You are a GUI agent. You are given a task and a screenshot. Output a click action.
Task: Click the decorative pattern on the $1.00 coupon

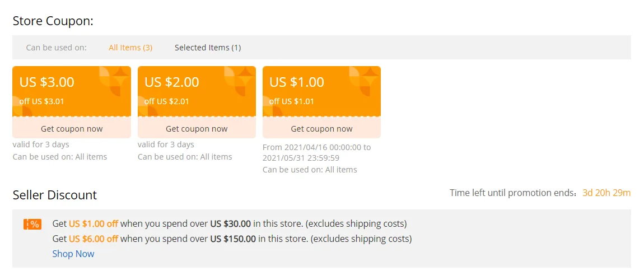click(365, 81)
